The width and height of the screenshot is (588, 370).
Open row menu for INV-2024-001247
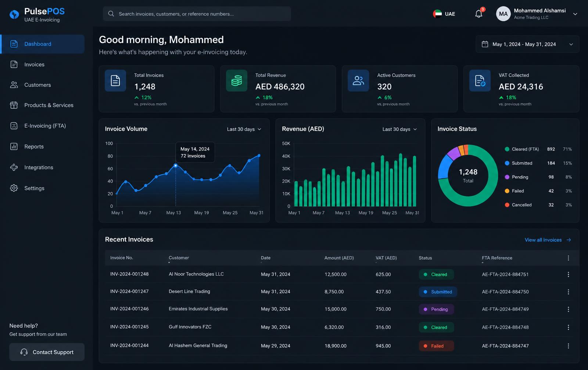pos(568,292)
